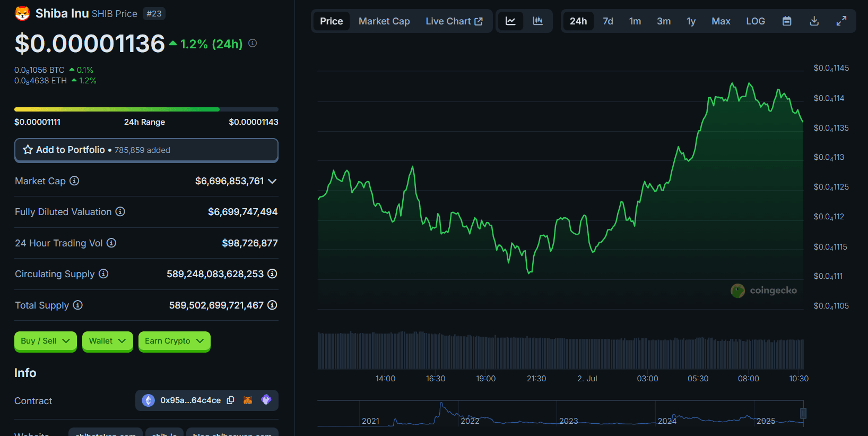Open the Buy / Sell dropdown
868x436 pixels.
pyautogui.click(x=46, y=341)
